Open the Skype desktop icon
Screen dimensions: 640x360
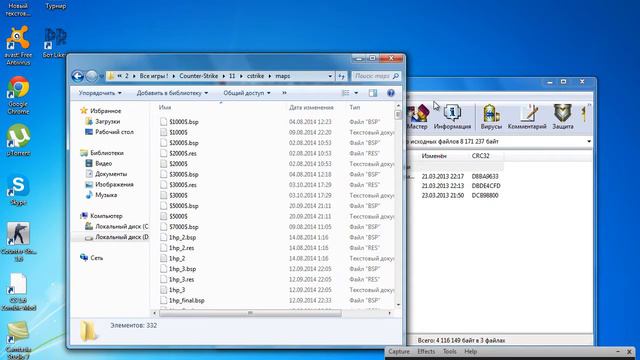[x=18, y=190]
